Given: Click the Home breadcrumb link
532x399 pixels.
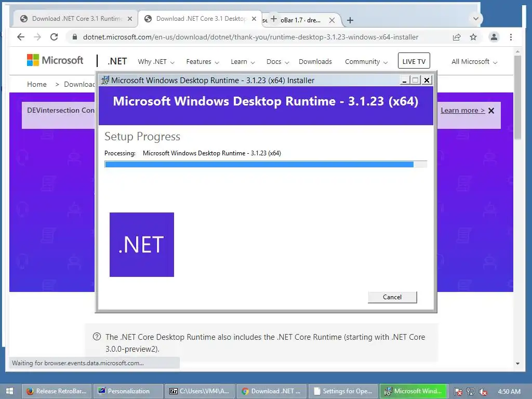Looking at the screenshot, I should click(x=37, y=84).
